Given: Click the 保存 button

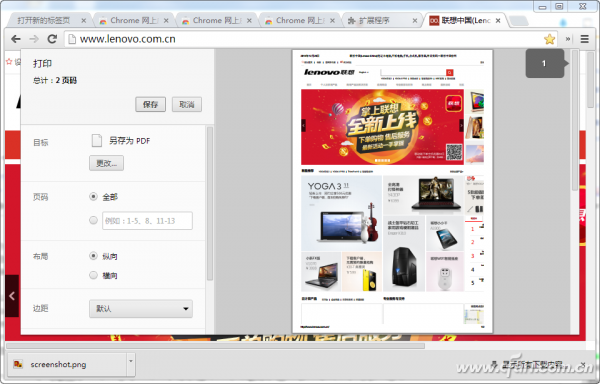Looking at the screenshot, I should pos(150,104).
